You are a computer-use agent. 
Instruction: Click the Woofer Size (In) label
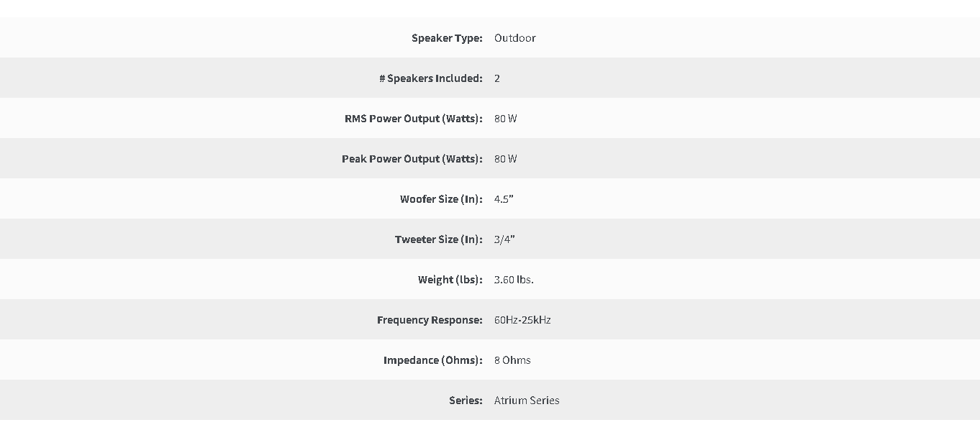tap(441, 199)
